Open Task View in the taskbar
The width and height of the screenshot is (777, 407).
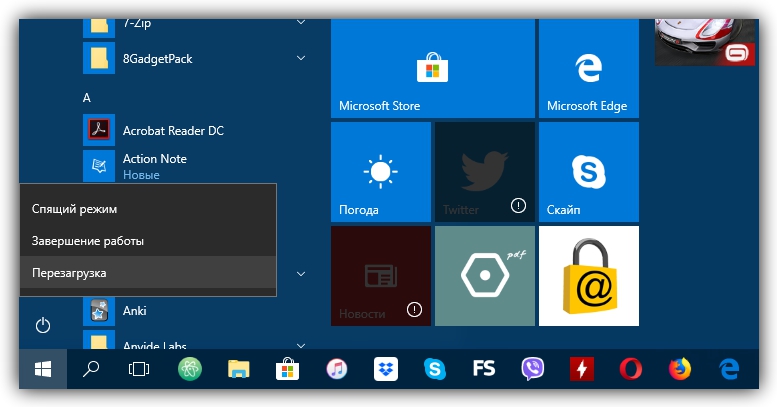pyautogui.click(x=139, y=369)
